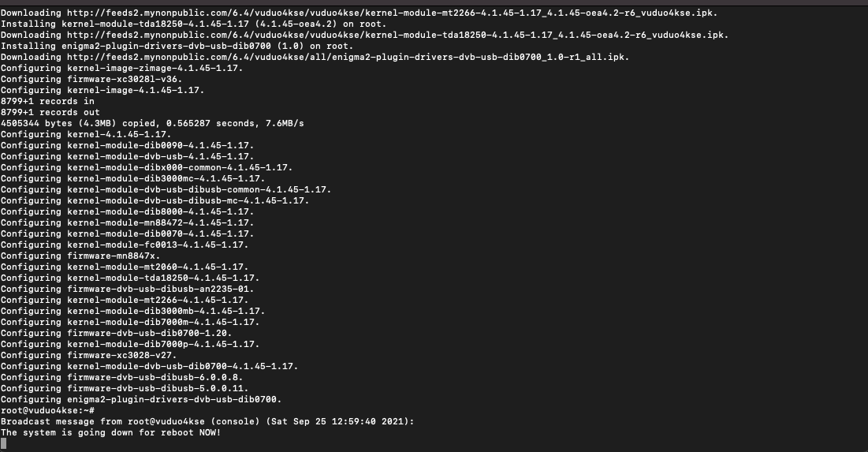
Task: Click the "Configuring kernel-image-zimage-4.1.45-1.17" line
Action: (122, 68)
